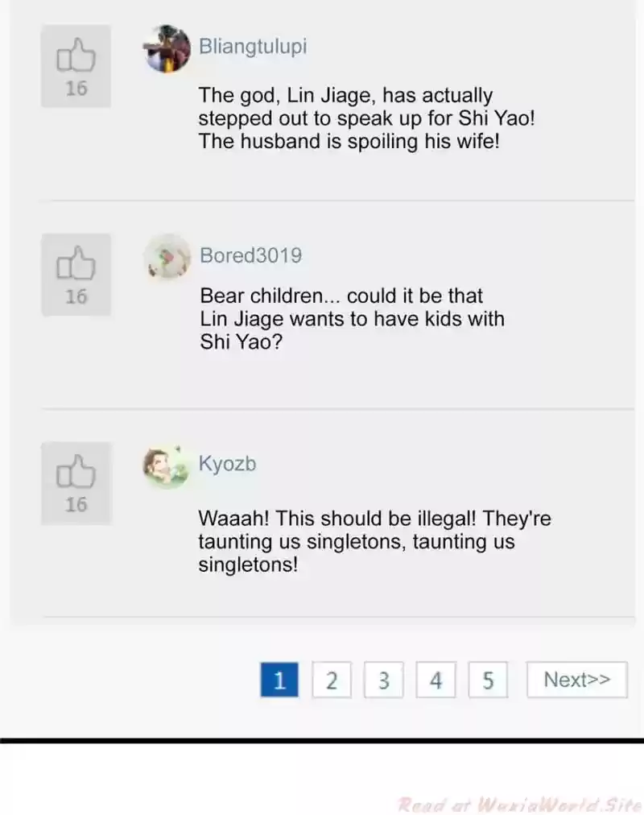Click the Bliangtulupi username

253,46
